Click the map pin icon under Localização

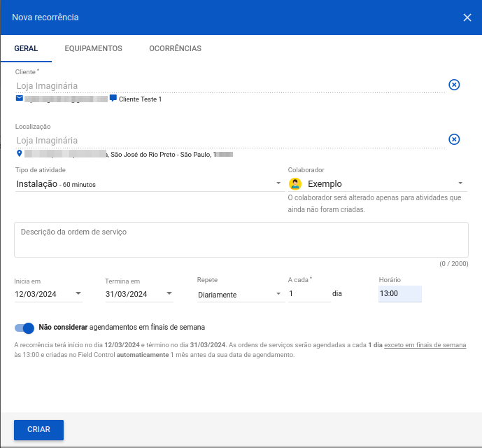[20, 153]
